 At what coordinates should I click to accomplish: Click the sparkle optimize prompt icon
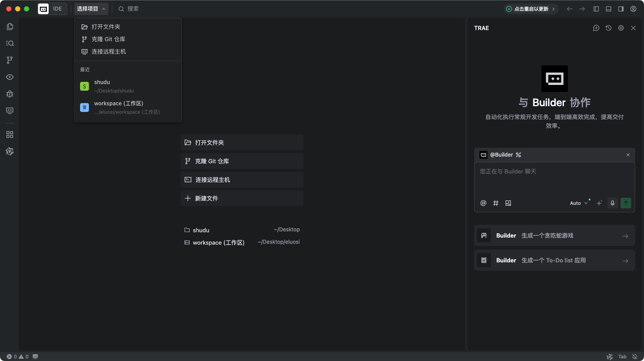pos(599,203)
